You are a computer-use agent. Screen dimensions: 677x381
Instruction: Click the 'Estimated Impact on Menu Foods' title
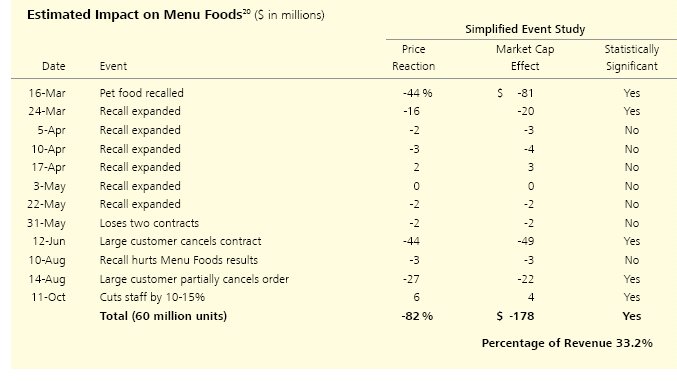tap(134, 15)
